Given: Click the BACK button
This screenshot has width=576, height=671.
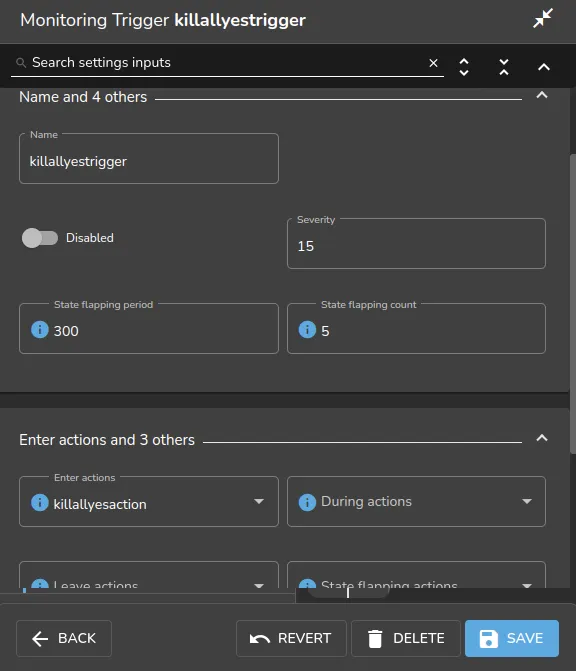Looking at the screenshot, I should 64,638.
